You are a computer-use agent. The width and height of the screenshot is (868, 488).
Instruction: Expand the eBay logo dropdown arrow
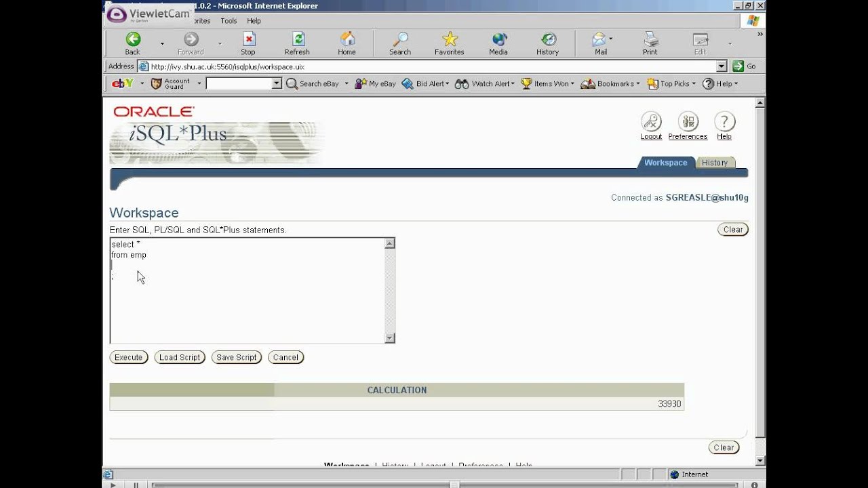(x=142, y=83)
